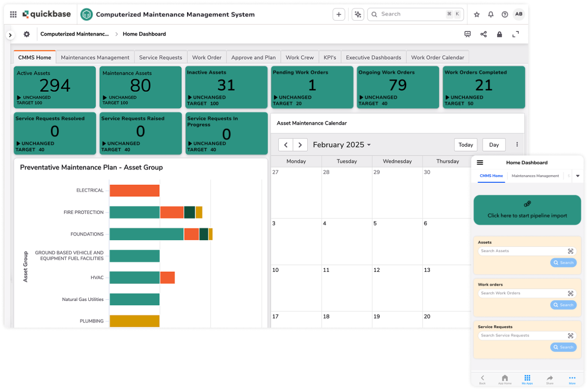Toggle the sidebar open with the chevron
The width and height of the screenshot is (588, 390).
[x=10, y=34]
